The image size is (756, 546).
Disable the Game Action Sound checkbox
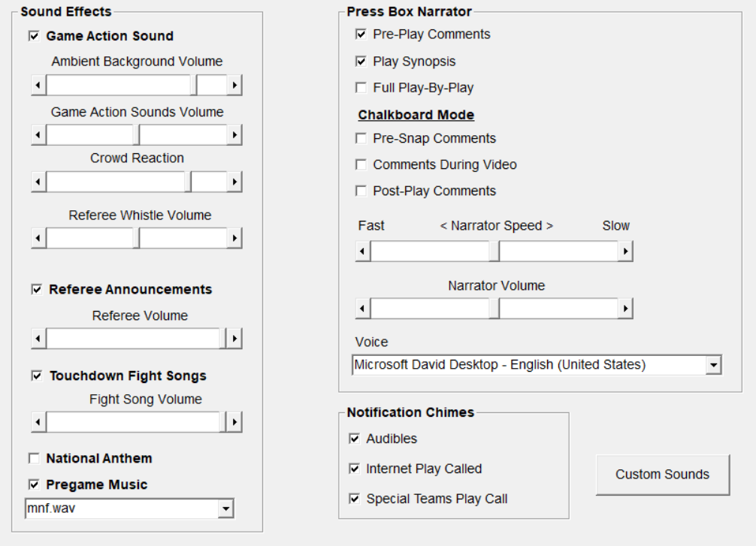pos(34,35)
